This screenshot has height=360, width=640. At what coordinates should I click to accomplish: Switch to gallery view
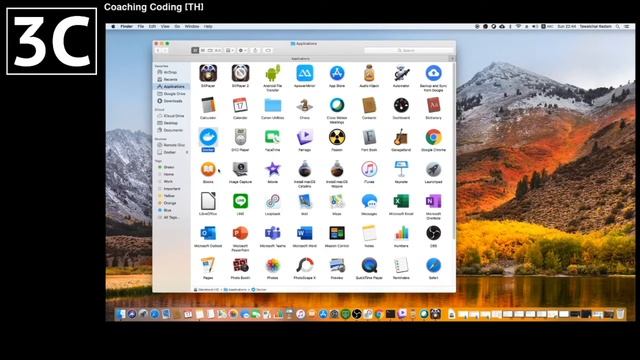click(218, 50)
